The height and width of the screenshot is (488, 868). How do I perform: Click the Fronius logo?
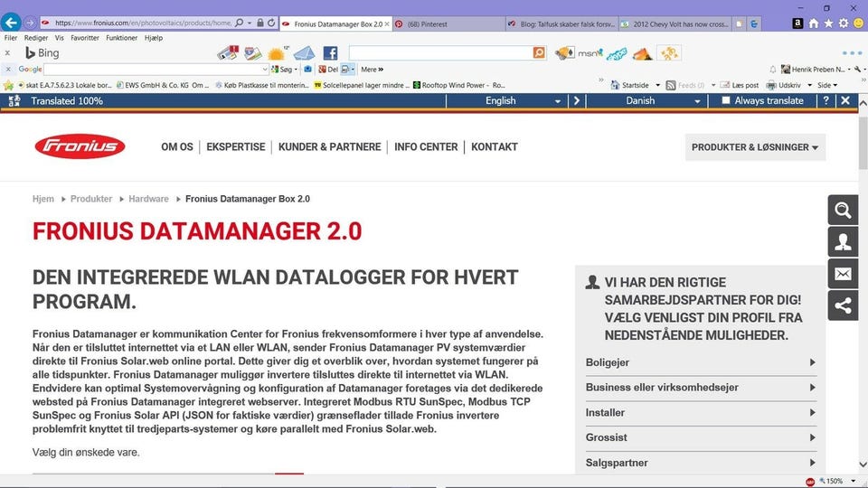pyautogui.click(x=80, y=146)
